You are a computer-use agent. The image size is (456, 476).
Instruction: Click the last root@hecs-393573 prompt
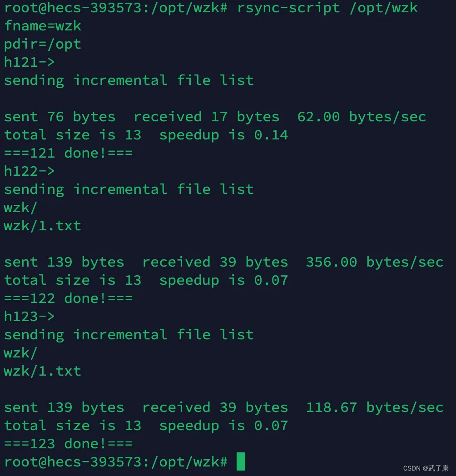[x=116, y=462]
